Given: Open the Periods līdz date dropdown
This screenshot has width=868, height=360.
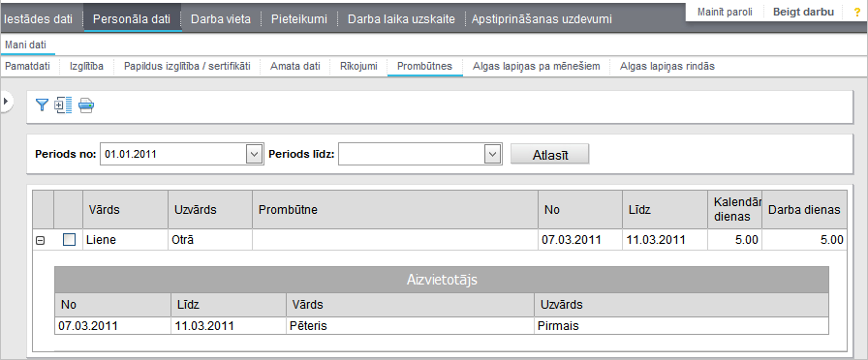Looking at the screenshot, I should pyautogui.click(x=492, y=154).
